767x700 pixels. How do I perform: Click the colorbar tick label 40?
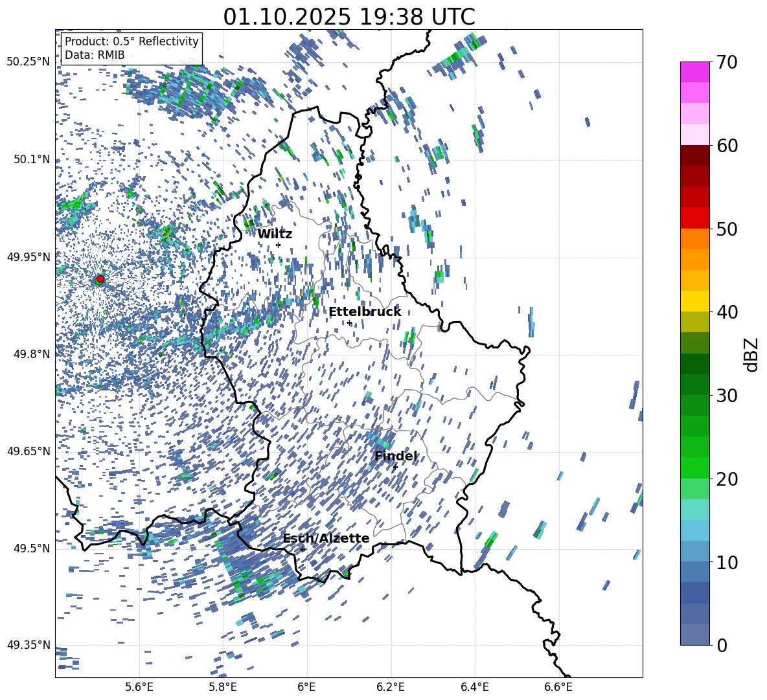pos(727,312)
